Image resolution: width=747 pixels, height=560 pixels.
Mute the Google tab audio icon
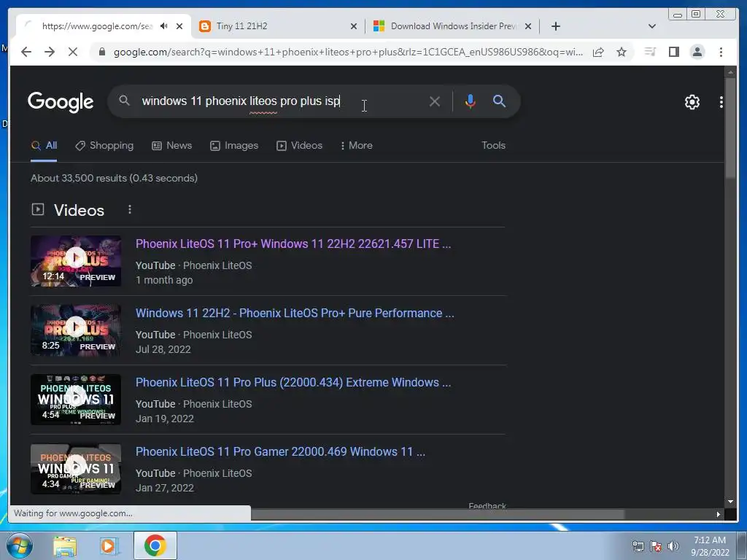pyautogui.click(x=164, y=26)
